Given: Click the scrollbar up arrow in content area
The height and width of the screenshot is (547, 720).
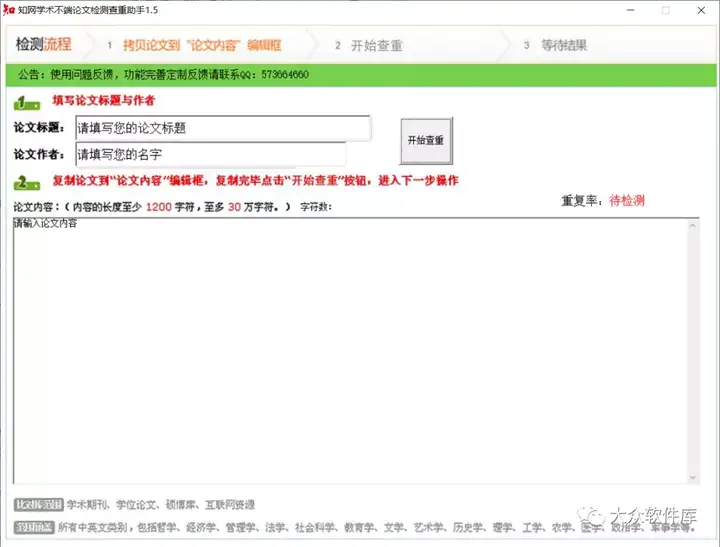Looking at the screenshot, I should click(692, 226).
